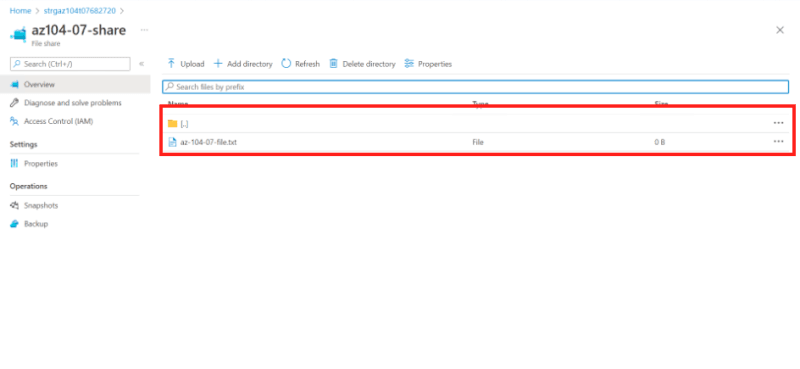Image resolution: width=800 pixels, height=369 pixels.
Task: Focus the sidebar Search (Ctrl+/) box
Action: coord(70,64)
